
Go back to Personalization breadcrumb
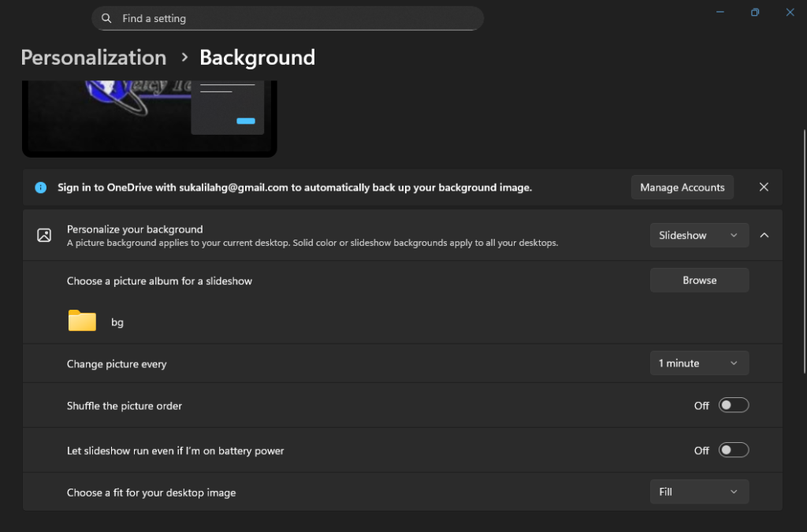click(94, 58)
